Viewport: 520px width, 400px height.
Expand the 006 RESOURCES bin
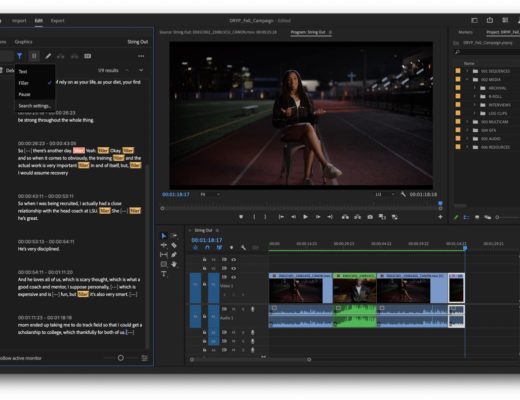pos(467,147)
